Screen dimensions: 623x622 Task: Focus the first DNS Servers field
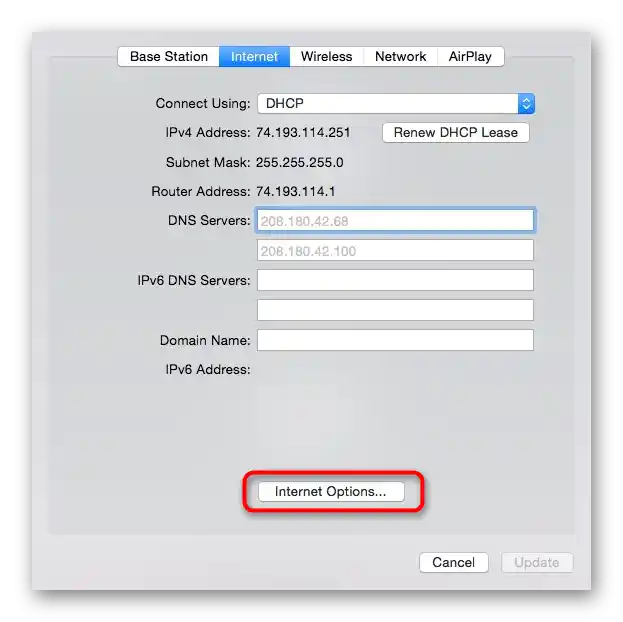pos(395,220)
